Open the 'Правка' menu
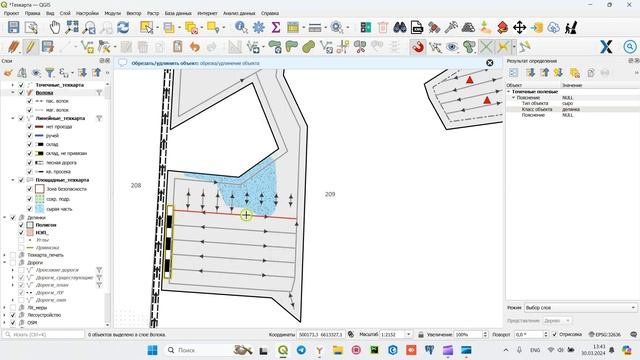640x360 pixels. pos(33,13)
